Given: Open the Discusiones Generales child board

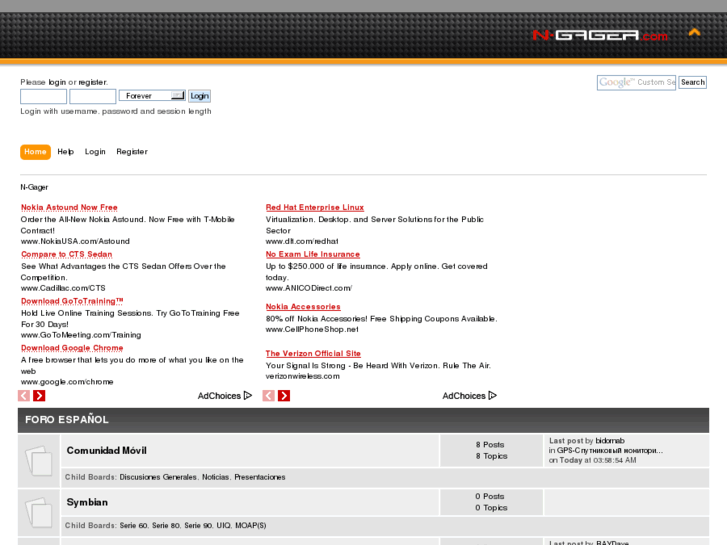Looking at the screenshot, I should (x=158, y=477).
